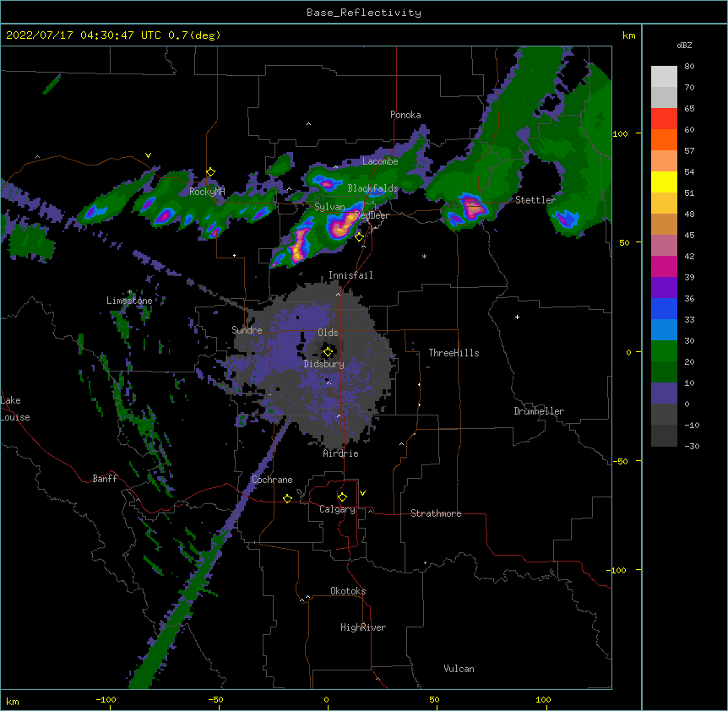The height and width of the screenshot is (711, 728).
Task: Select the light grey 70-80 dBZ legend swatch
Action: (664, 77)
